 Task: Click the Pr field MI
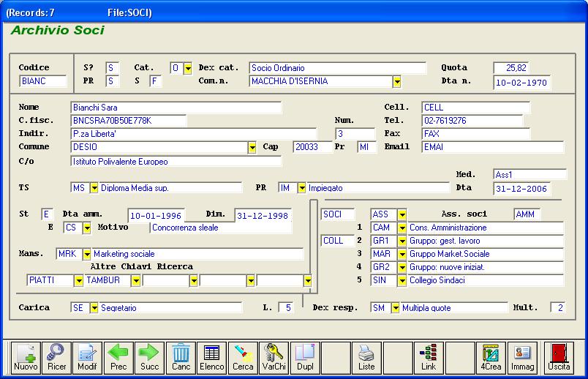tap(366, 147)
